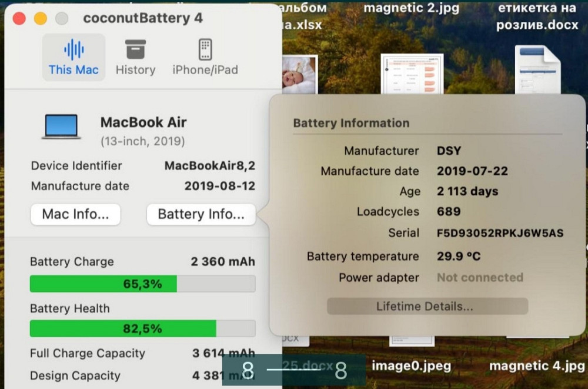Click the MacBook Air laptop icon
The image size is (588, 389).
click(x=61, y=127)
